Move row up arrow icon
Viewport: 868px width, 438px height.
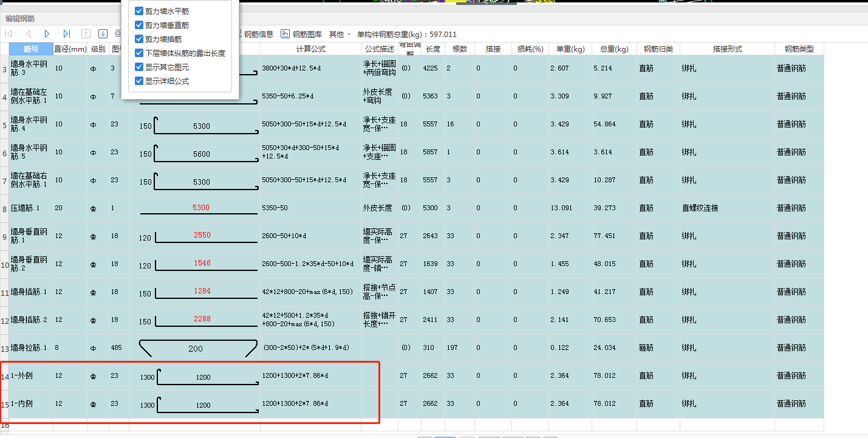(86, 34)
